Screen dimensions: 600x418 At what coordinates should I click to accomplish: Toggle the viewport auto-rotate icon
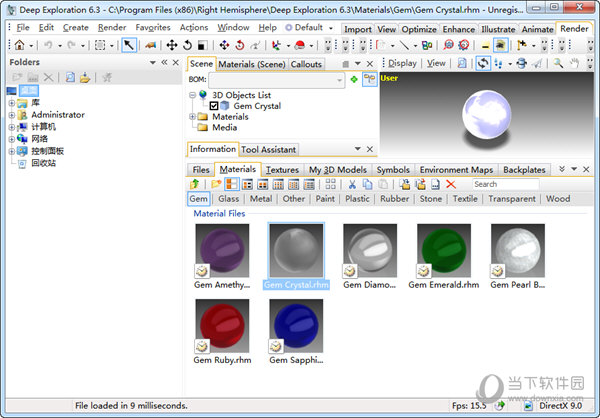pos(483,64)
